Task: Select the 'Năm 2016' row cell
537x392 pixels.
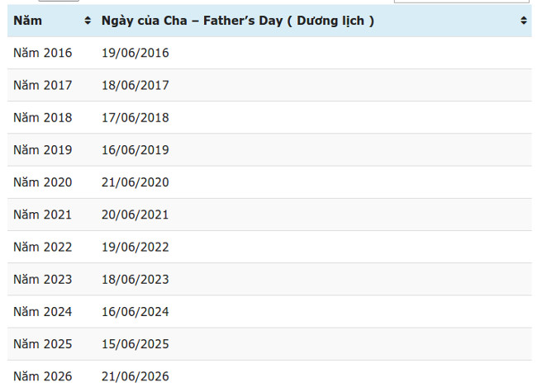Action: 43,53
